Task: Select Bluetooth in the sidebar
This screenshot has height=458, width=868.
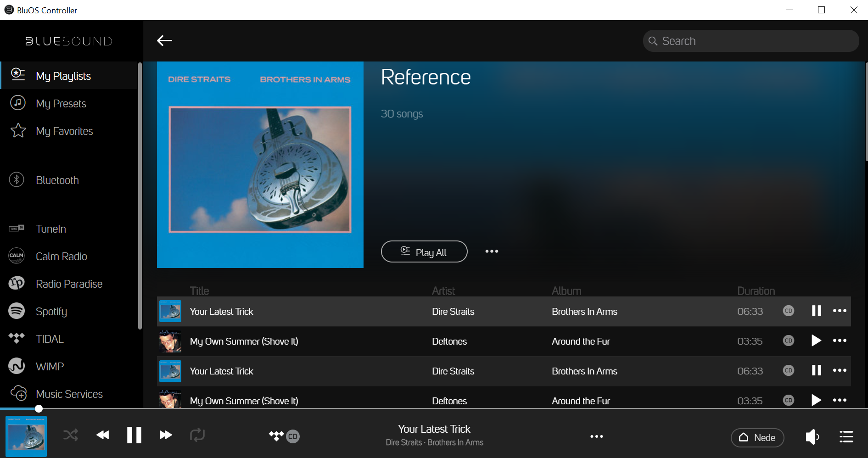Action: [x=57, y=180]
